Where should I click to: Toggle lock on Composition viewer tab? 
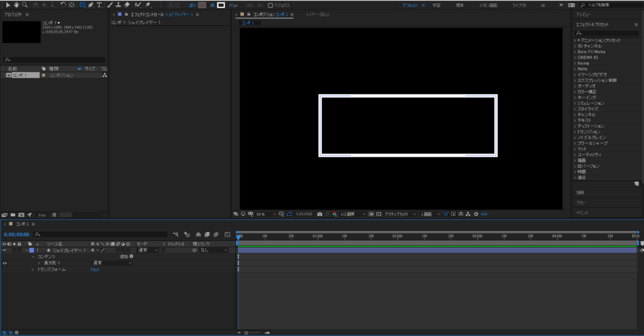(x=248, y=14)
